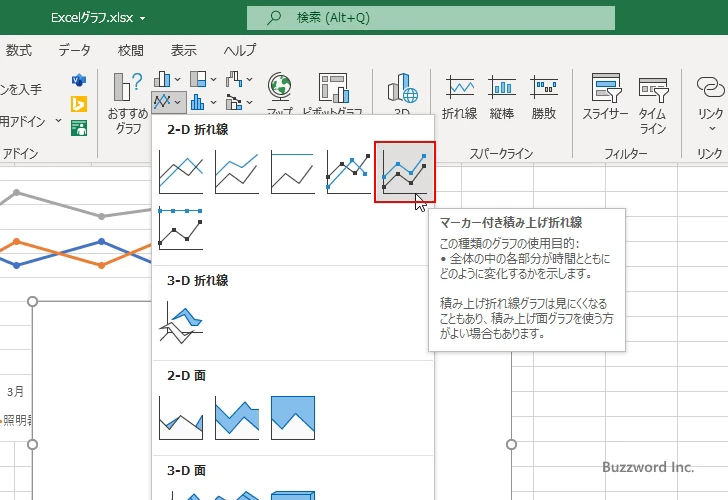
Task: Choose the basic 2-D line chart
Action: 180,172
